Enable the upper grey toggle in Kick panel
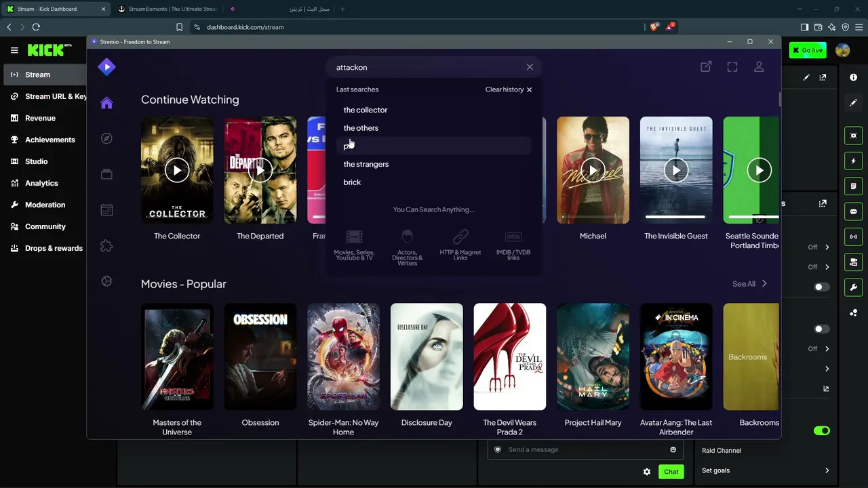The image size is (868, 488). (x=822, y=287)
